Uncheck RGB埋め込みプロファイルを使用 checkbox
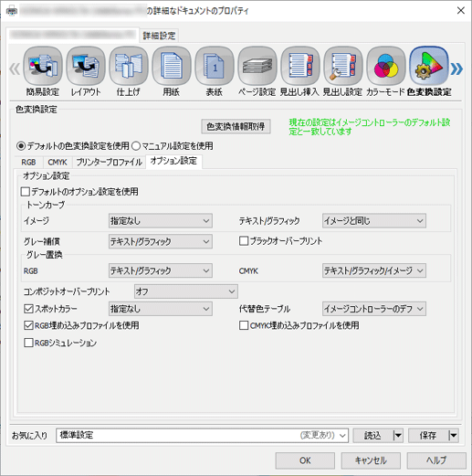Image resolution: width=472 pixels, height=476 pixels. coord(28,325)
